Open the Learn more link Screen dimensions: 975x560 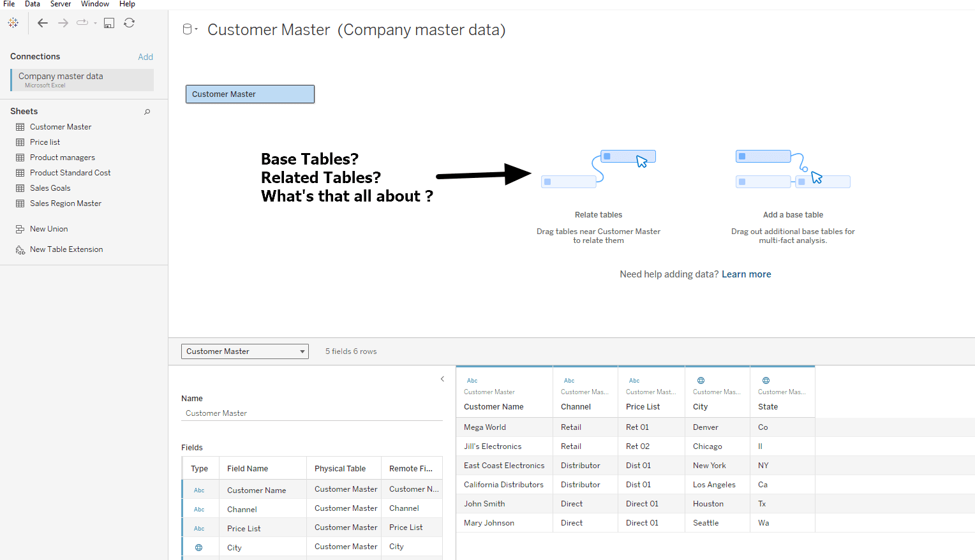(x=746, y=274)
